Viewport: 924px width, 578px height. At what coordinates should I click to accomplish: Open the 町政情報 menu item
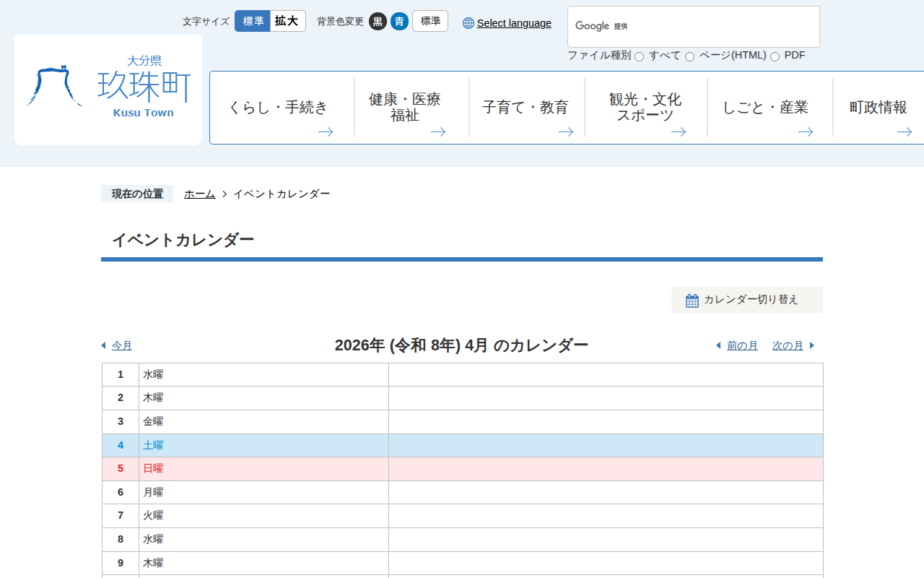coord(878,108)
